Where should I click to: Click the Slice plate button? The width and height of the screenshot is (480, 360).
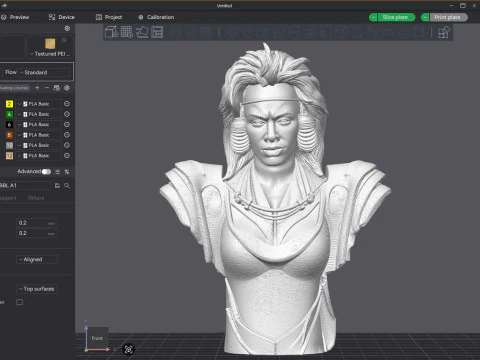coord(396,17)
